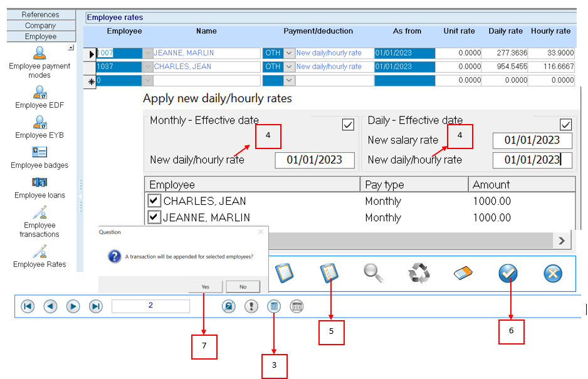The image size is (588, 379).
Task: Go to previous record button
Action: (50, 306)
